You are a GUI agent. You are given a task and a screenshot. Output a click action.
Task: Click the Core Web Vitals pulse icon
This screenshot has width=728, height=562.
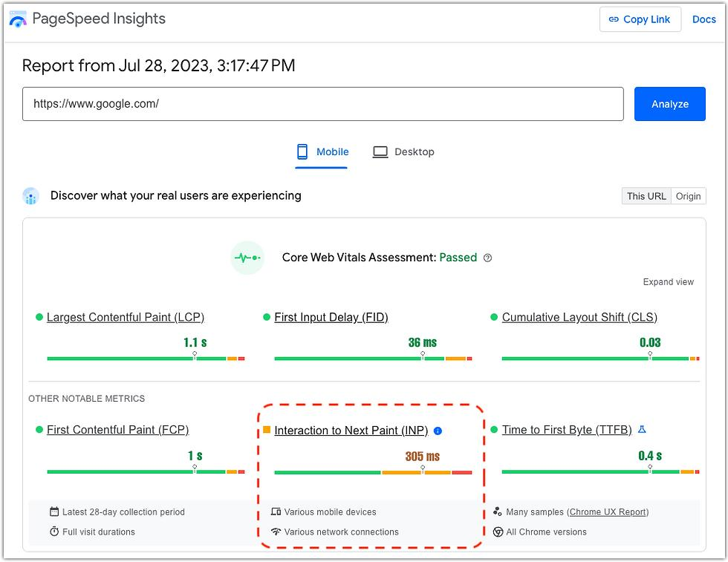pyautogui.click(x=247, y=258)
